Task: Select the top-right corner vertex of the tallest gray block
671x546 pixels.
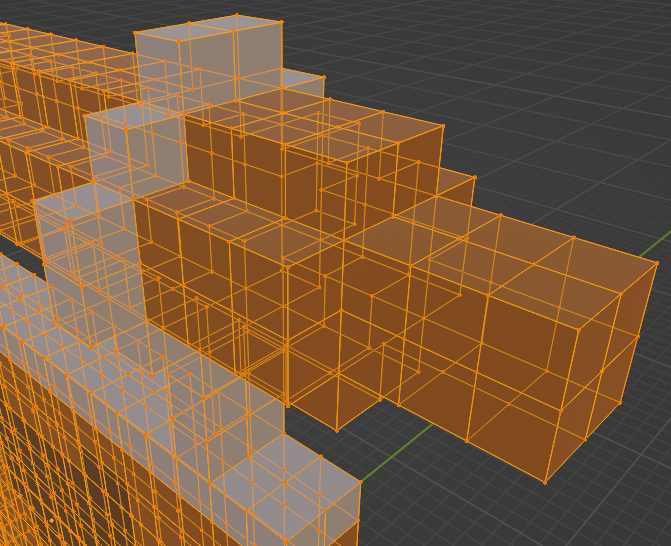Action: click(x=282, y=21)
